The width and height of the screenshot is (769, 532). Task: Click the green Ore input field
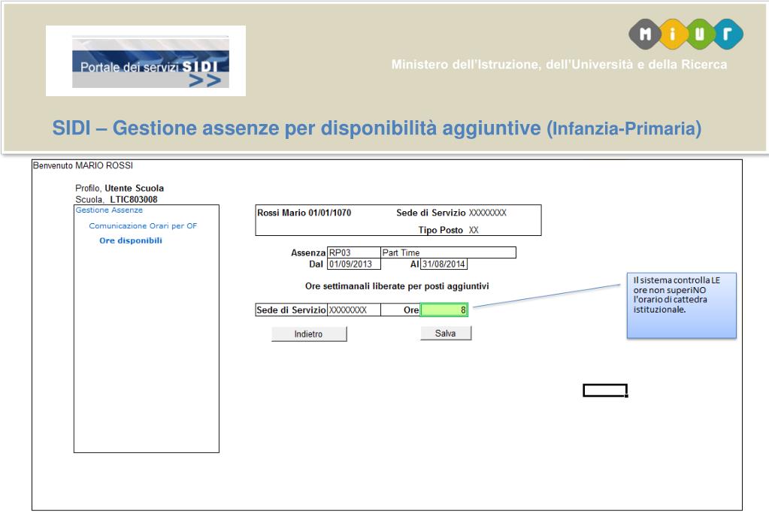pyautogui.click(x=444, y=310)
